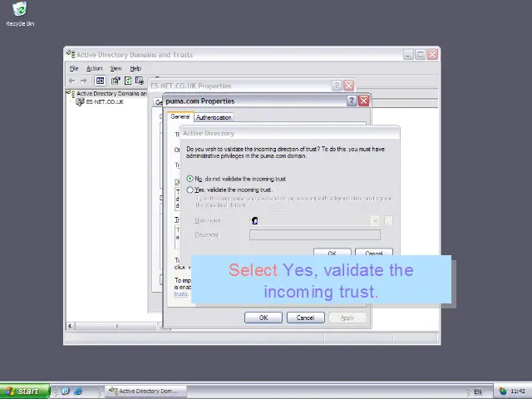Click Cancel in puma.com Properties dialog

click(x=305, y=318)
